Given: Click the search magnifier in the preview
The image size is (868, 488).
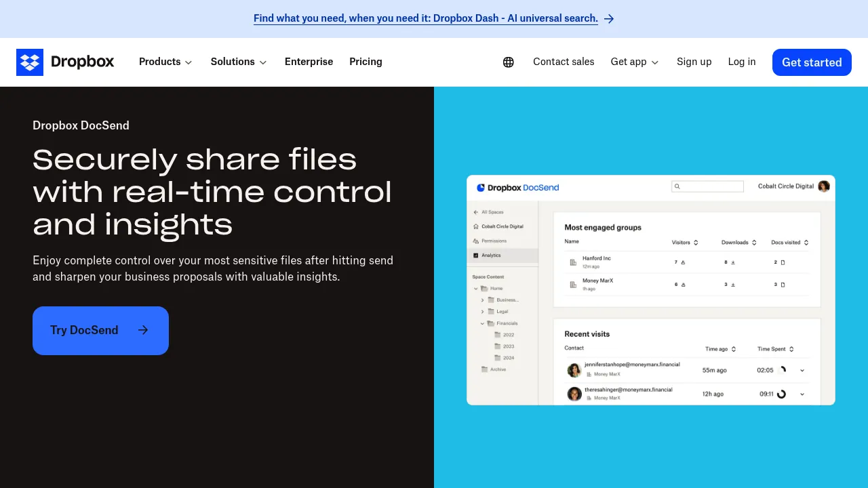Looking at the screenshot, I should tap(677, 186).
